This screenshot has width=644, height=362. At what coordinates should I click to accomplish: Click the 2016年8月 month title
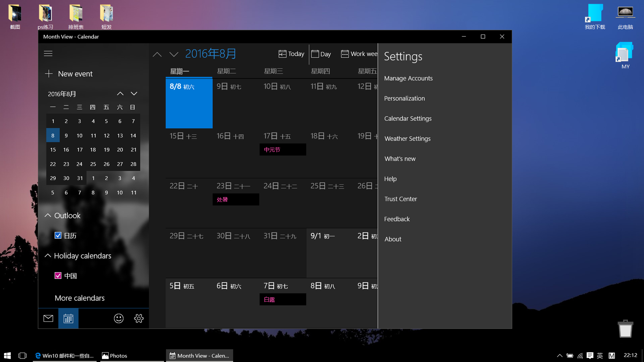click(211, 54)
